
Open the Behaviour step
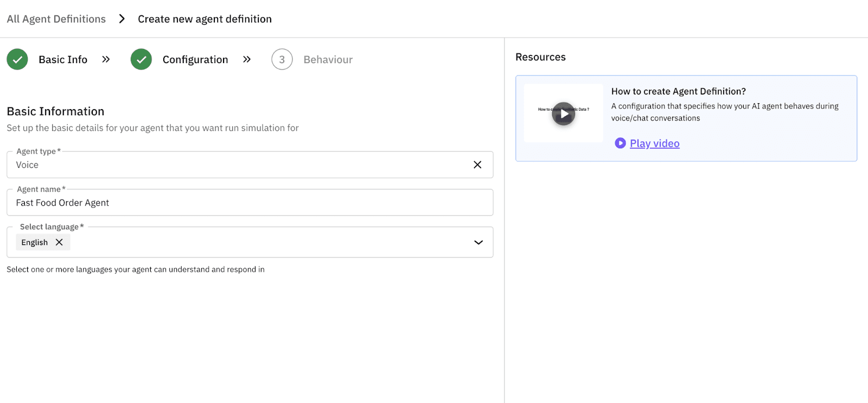328,60
